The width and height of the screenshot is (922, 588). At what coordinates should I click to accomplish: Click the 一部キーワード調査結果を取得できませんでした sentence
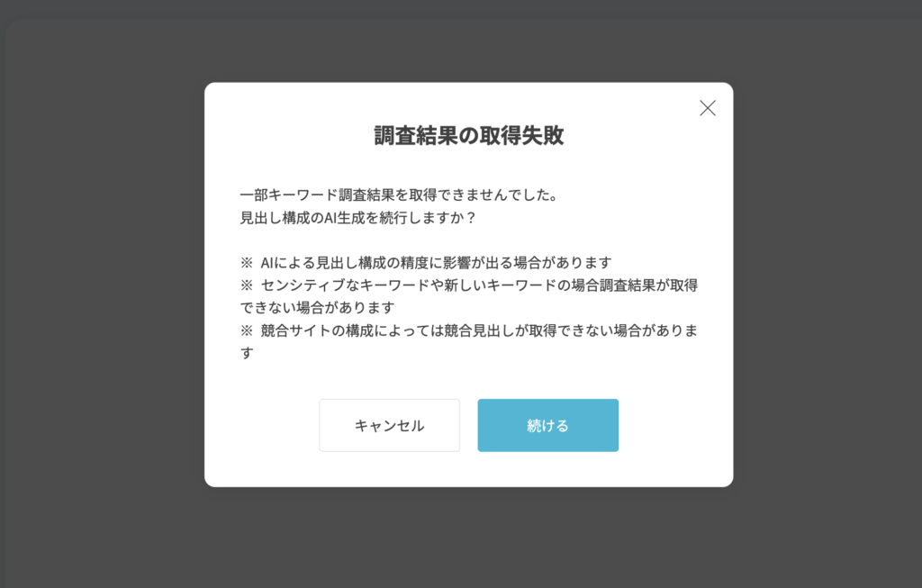pos(399,194)
